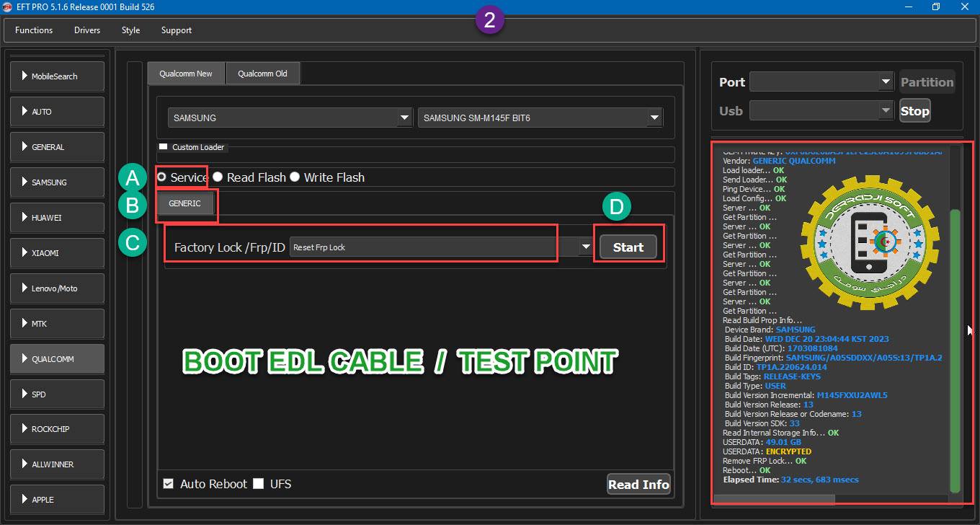
Task: Click the Load Config... OK log line
Action: click(754, 198)
